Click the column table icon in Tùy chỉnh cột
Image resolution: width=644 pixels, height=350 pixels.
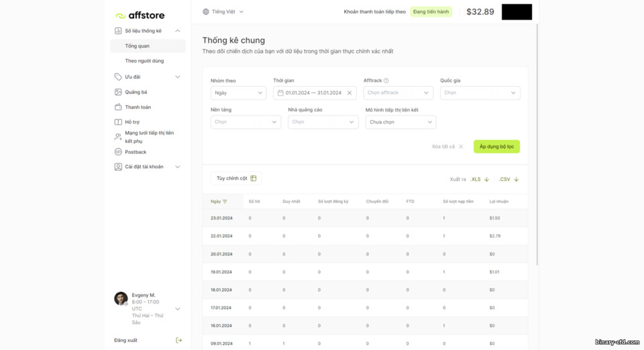[x=254, y=178]
